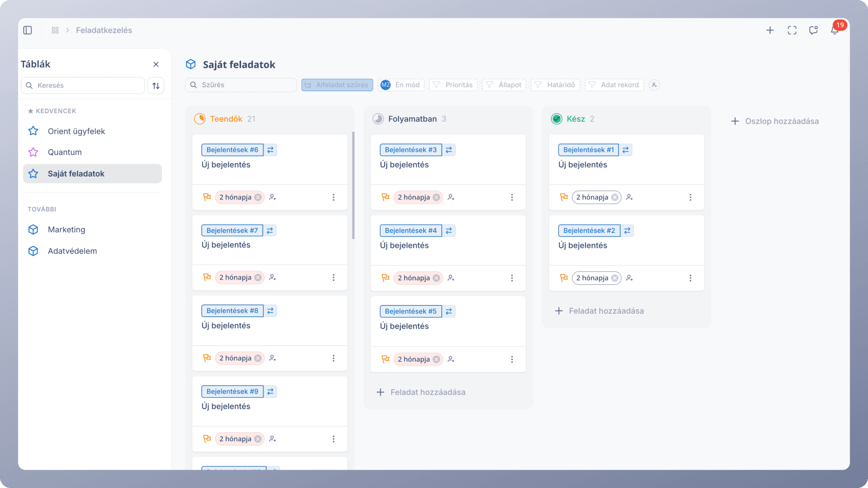Select Saját feladatok board in sidebar
This screenshot has width=868, height=488.
(92, 174)
